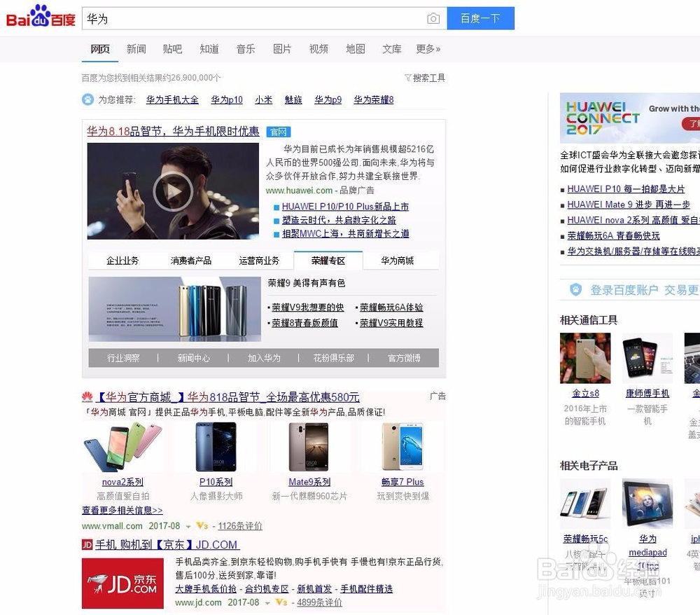Image resolution: width=700 pixels, height=615 pixels.
Task: Open 华为8.18品智节 result title
Action: [x=173, y=131]
